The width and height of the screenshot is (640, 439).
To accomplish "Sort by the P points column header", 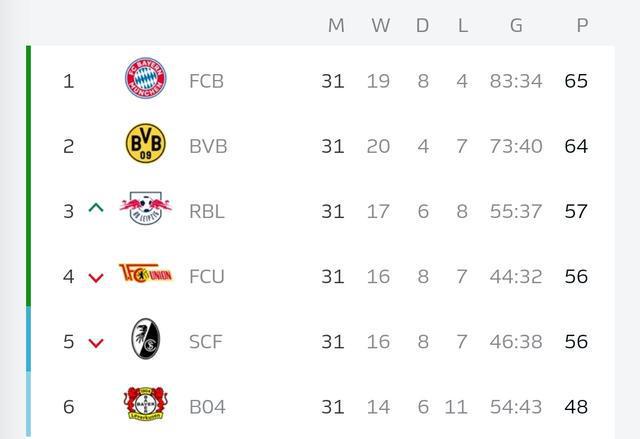I will click(x=582, y=26).
